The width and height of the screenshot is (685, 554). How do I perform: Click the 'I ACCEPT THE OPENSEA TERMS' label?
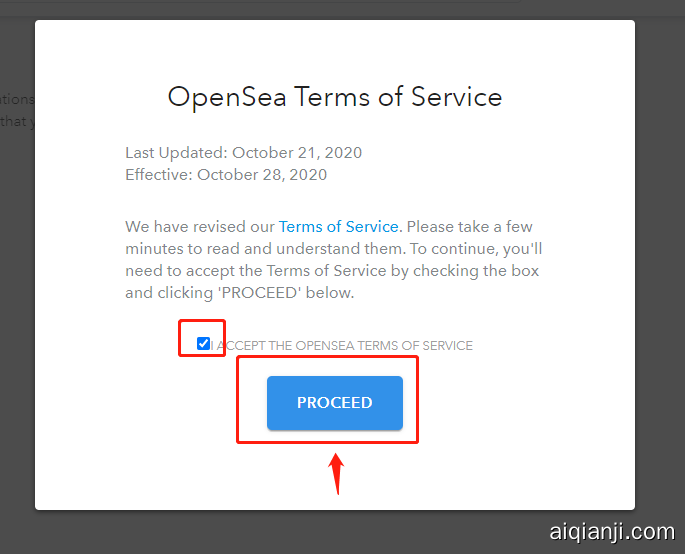345,346
